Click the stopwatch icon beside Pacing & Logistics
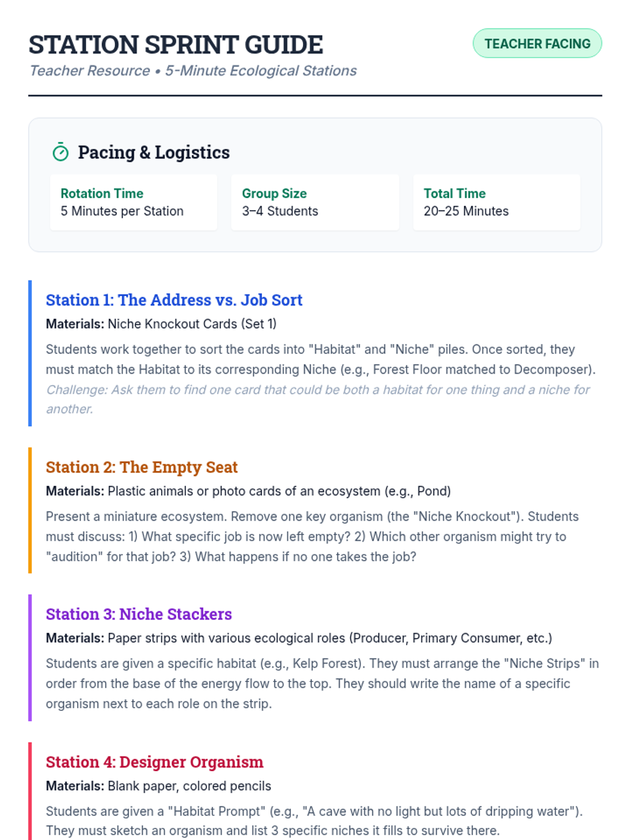630x840 pixels. (x=60, y=152)
